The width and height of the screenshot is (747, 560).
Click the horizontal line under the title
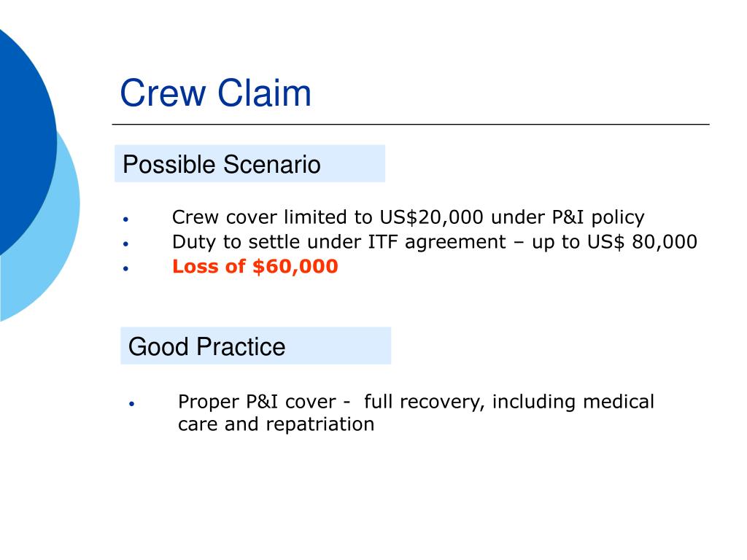pos(411,124)
